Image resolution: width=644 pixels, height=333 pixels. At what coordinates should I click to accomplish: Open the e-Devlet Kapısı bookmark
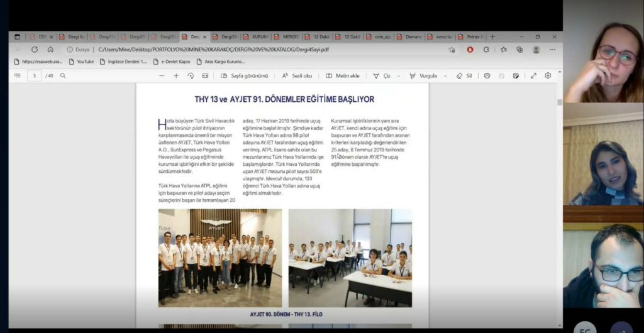tap(172, 62)
